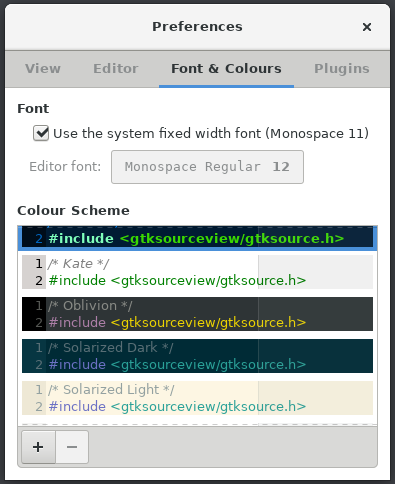This screenshot has width=395, height=484.
Task: Open the Font & Colours tab
Action: pos(226,69)
